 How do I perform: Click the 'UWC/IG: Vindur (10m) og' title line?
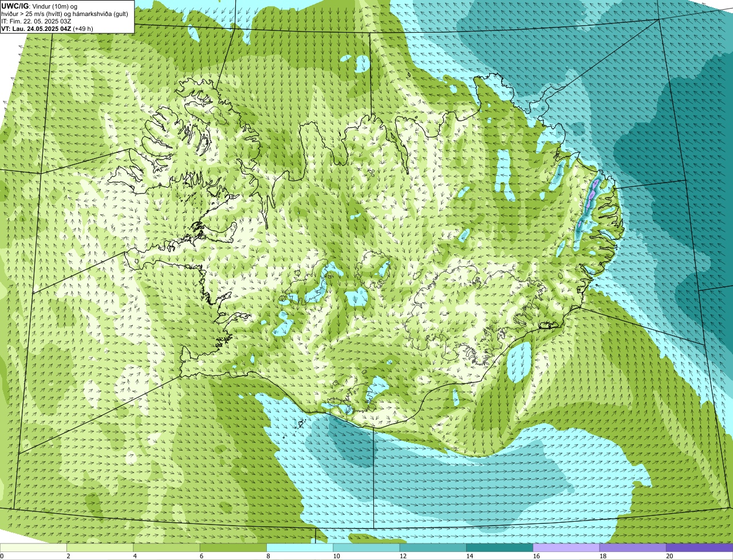[40, 6]
